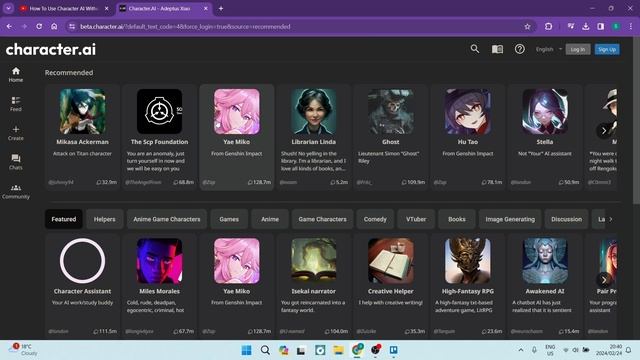Open the Character Assistant card
This screenshot has height=360, width=640.
click(82, 287)
